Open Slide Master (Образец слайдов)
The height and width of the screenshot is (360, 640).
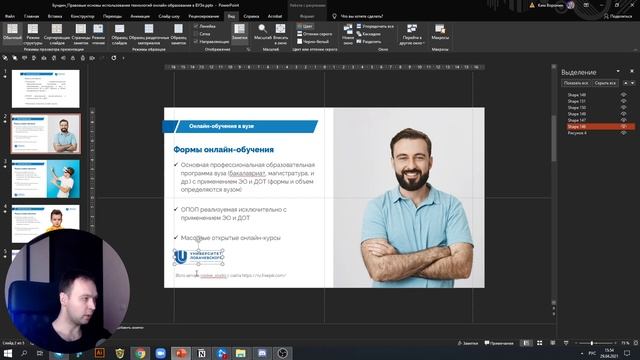pos(120,33)
